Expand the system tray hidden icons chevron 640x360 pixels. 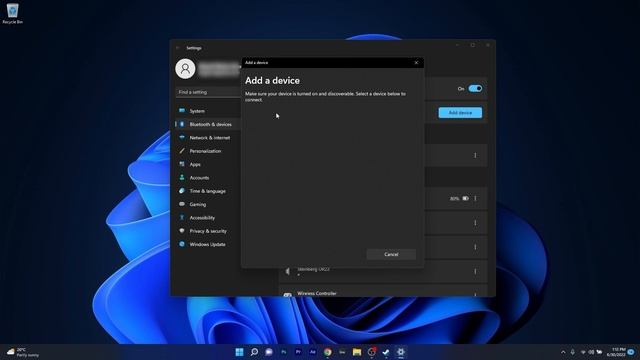[563, 352]
